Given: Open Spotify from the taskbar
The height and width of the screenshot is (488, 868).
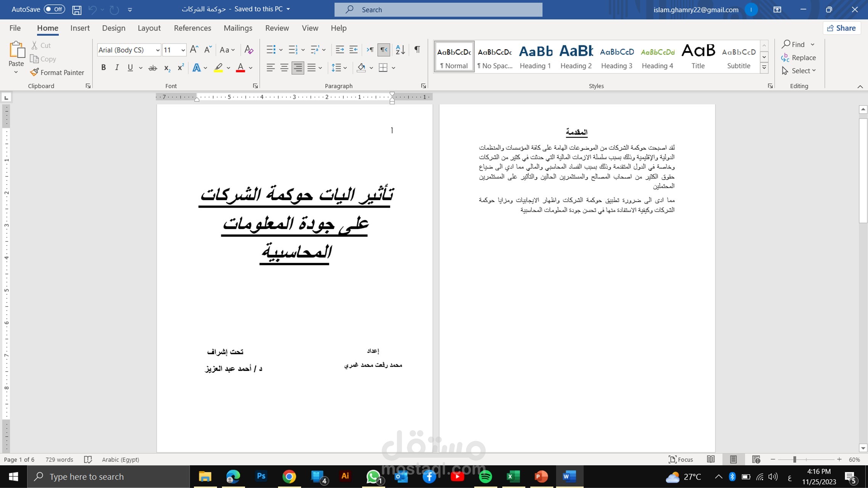Looking at the screenshot, I should [485, 477].
